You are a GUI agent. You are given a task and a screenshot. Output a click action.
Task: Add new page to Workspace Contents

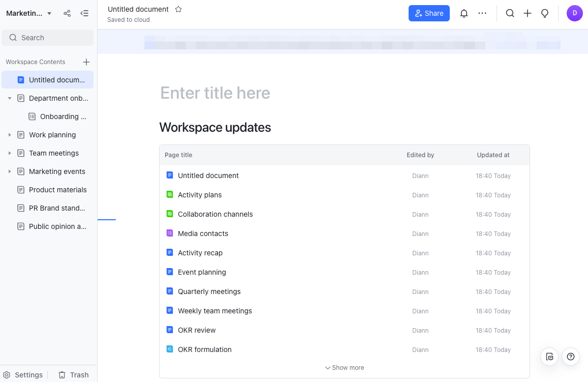click(86, 62)
